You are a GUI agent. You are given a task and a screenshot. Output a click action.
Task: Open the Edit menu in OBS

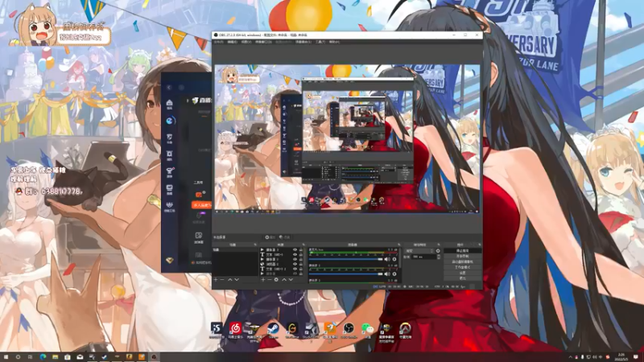coord(232,42)
